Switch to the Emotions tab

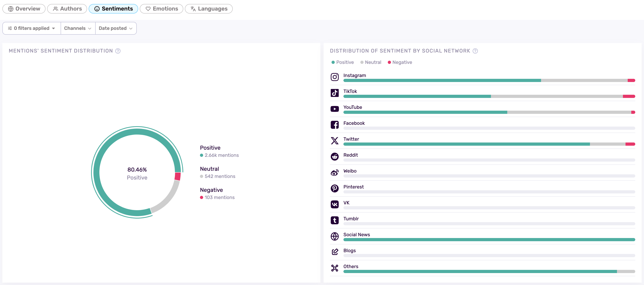[161, 9]
